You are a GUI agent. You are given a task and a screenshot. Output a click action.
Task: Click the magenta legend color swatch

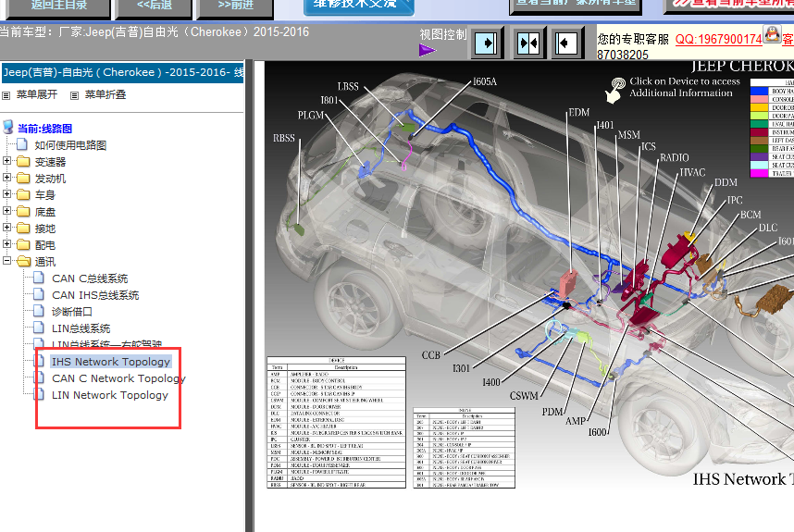(759, 173)
